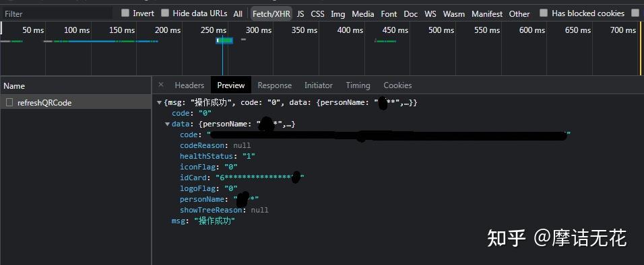Image resolution: width=644 pixels, height=265 pixels.
Task: Click the highlighted request bar in timeline
Action: pyautogui.click(x=224, y=40)
